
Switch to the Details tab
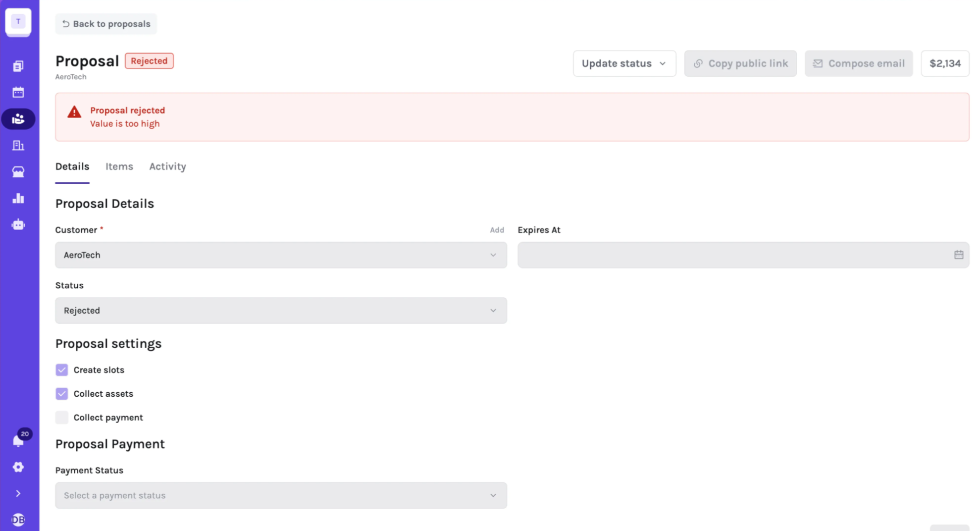pos(72,166)
